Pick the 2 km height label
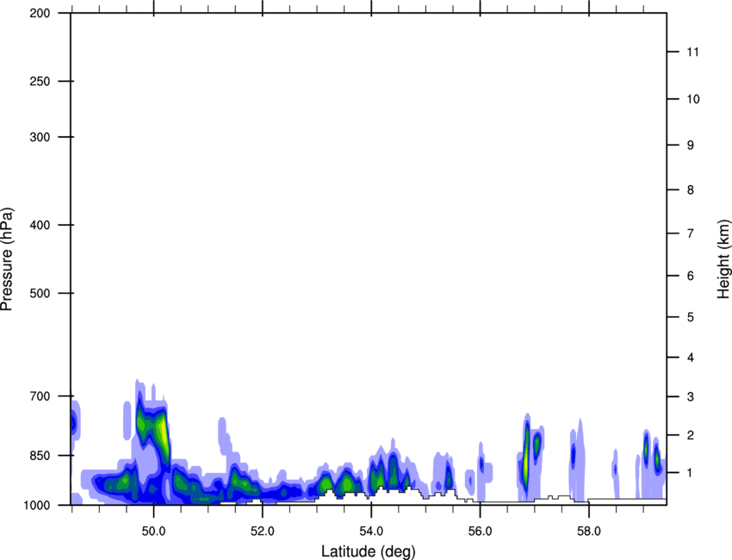This screenshot has width=732, height=560. [691, 435]
